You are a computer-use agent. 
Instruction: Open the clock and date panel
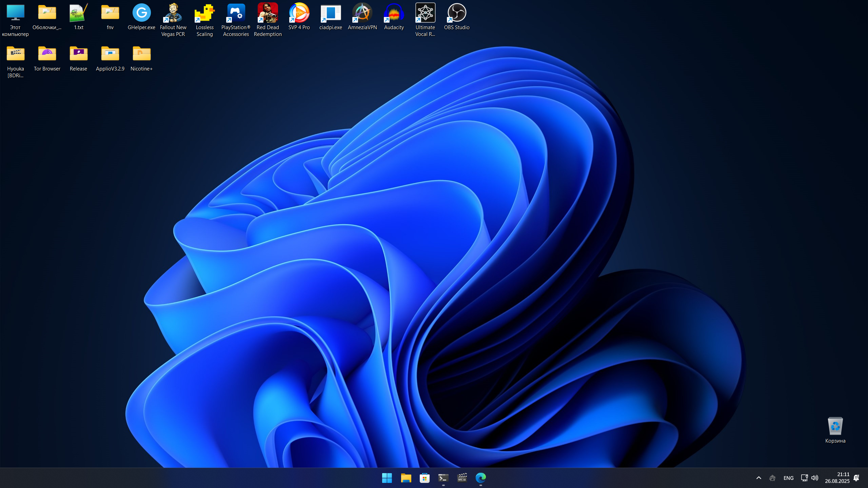837,478
